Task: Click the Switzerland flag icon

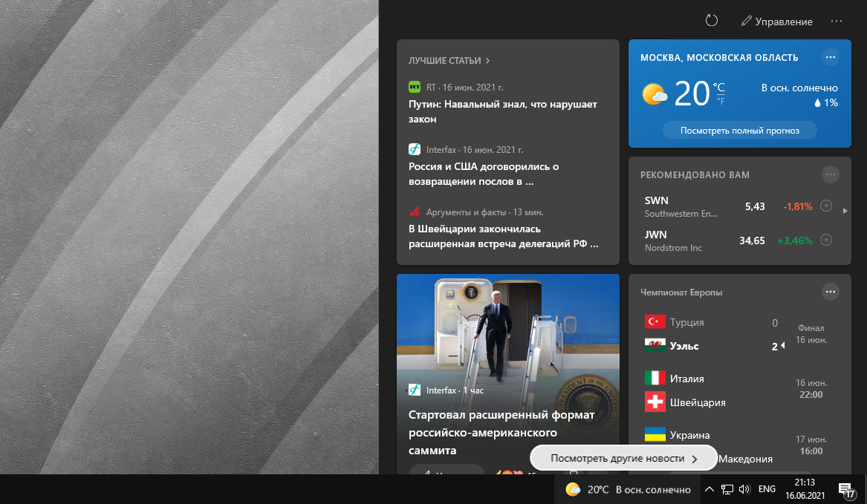Action: point(655,402)
